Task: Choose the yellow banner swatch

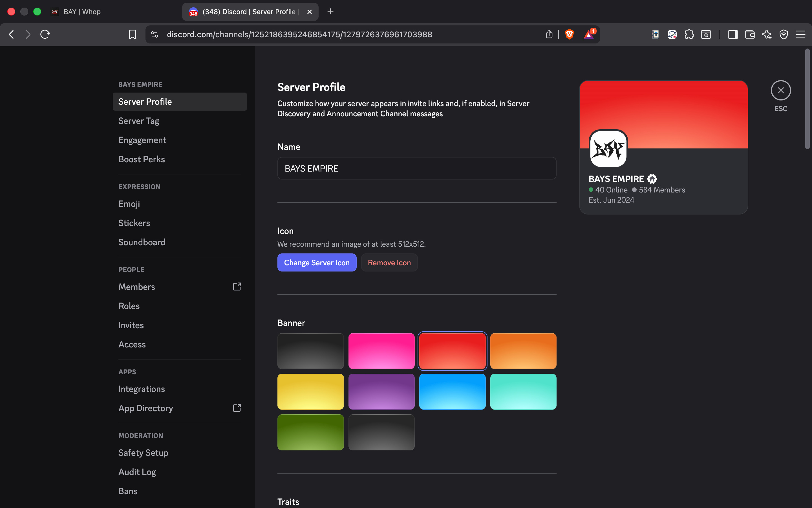Action: coord(310,391)
